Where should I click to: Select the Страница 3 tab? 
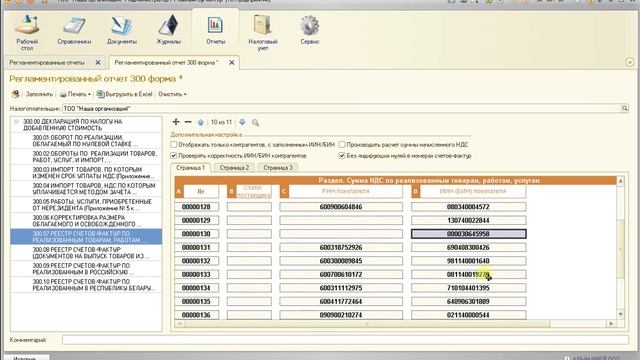(278, 168)
